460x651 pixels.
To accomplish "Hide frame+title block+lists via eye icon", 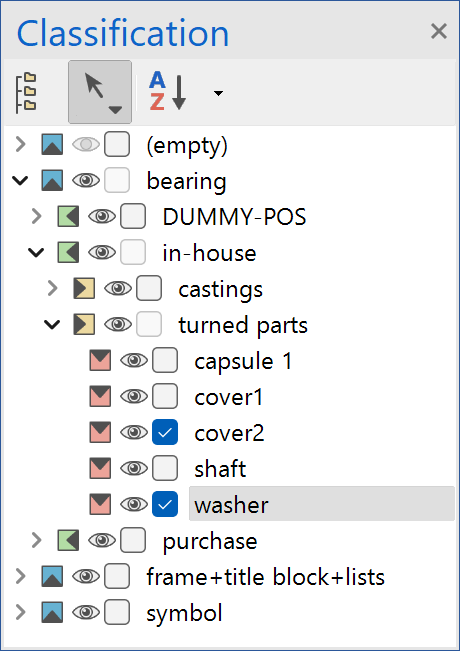I will click(86, 576).
